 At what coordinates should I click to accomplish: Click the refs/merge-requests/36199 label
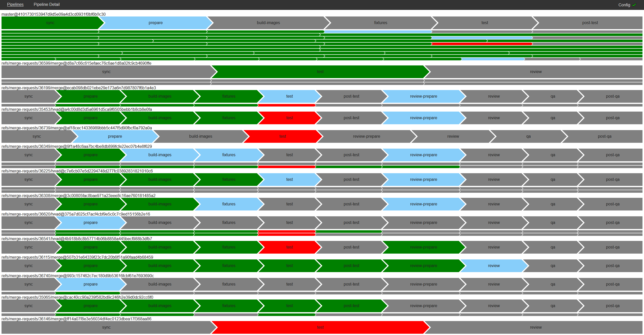point(79,88)
